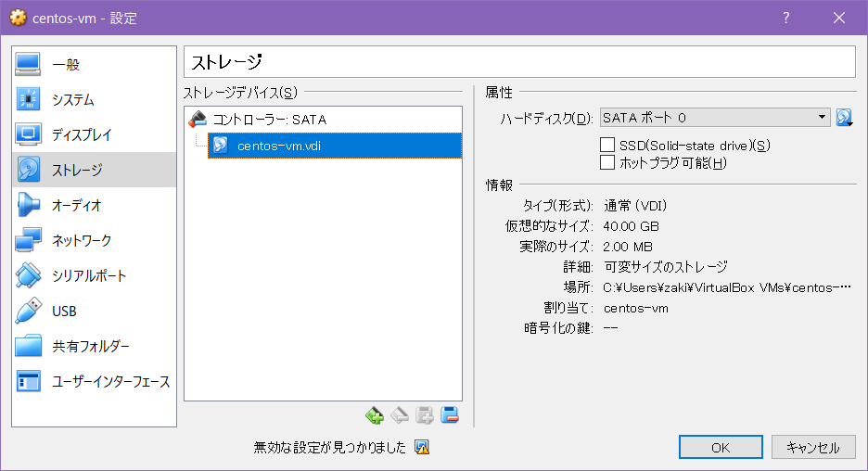Click the C:¥Users¥zaki¥VirtualBox VMs location path

tap(727, 287)
